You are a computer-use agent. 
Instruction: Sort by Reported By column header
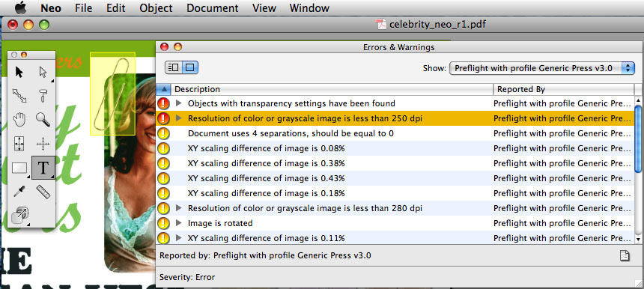[x=563, y=89]
